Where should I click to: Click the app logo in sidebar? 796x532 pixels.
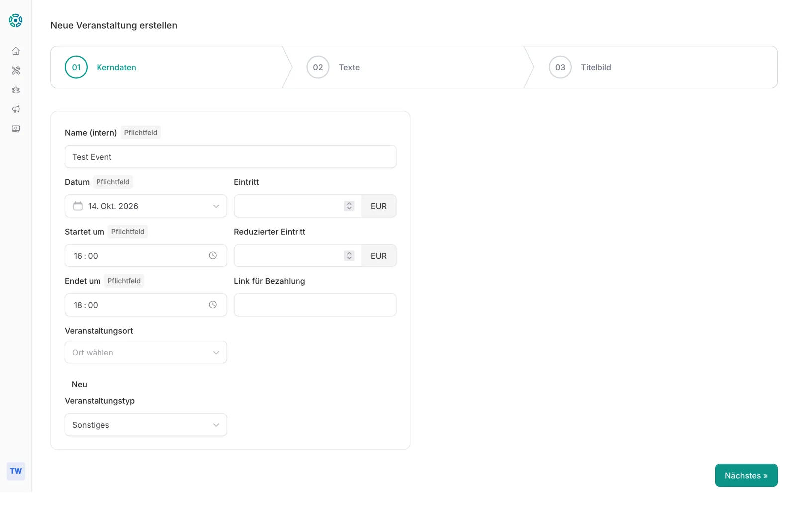(16, 20)
